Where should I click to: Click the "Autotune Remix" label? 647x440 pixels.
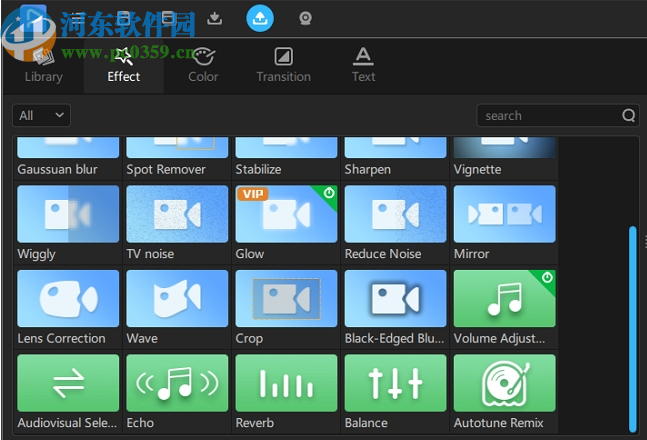click(x=498, y=423)
